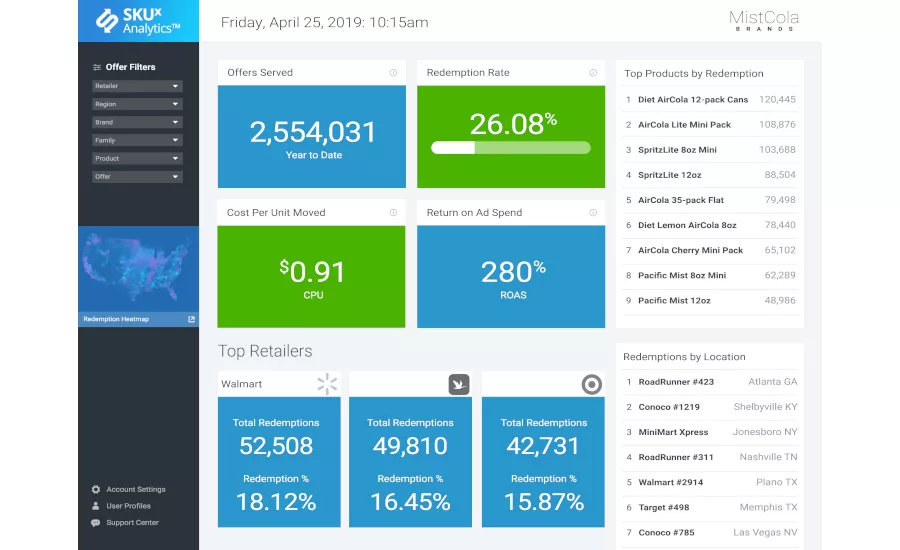Select AirCola 35-pack Flat row

pyautogui.click(x=711, y=200)
